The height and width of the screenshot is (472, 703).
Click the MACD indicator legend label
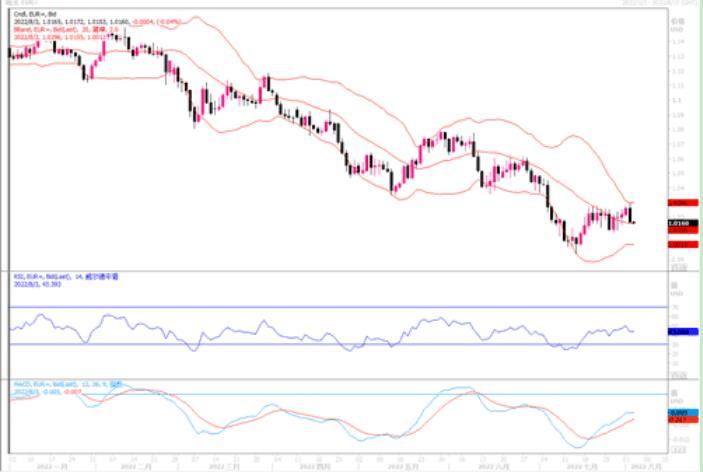[x=68, y=384]
